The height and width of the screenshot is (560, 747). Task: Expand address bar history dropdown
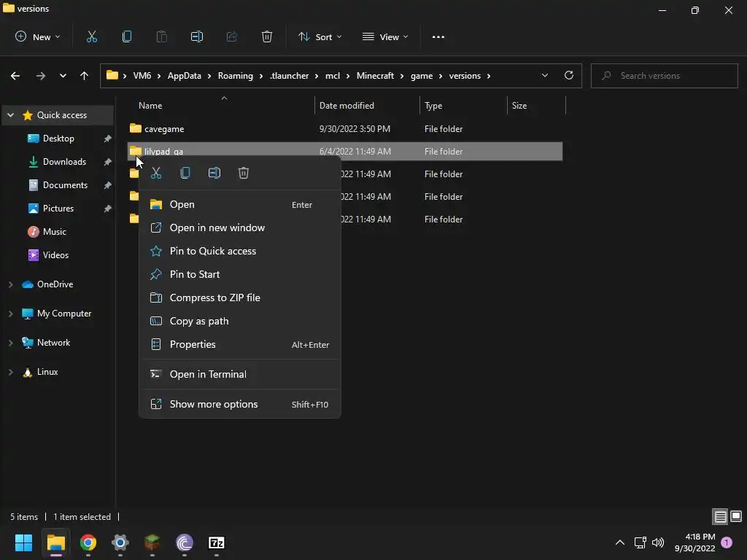pos(545,75)
